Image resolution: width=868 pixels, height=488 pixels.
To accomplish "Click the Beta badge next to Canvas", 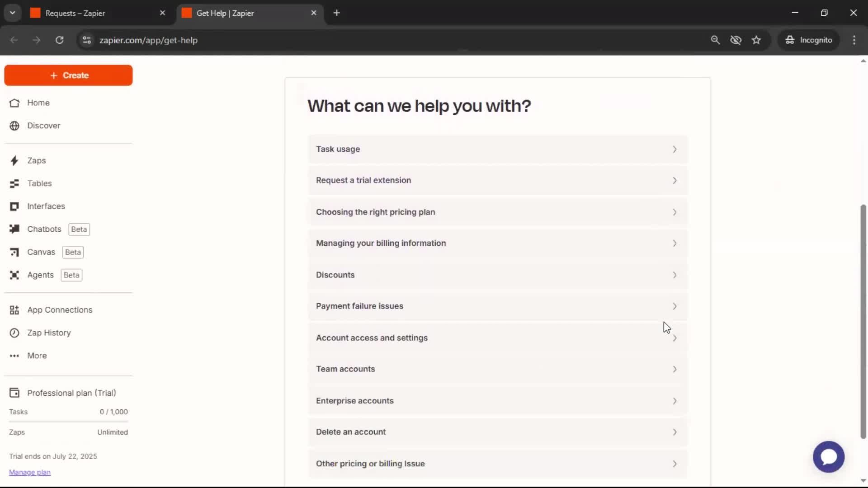I will (73, 252).
